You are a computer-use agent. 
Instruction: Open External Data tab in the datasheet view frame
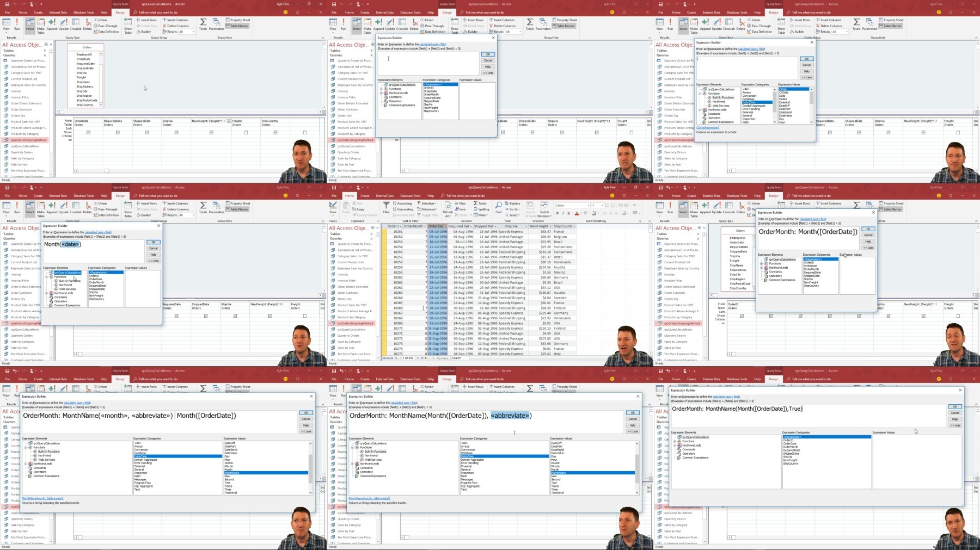coord(384,195)
